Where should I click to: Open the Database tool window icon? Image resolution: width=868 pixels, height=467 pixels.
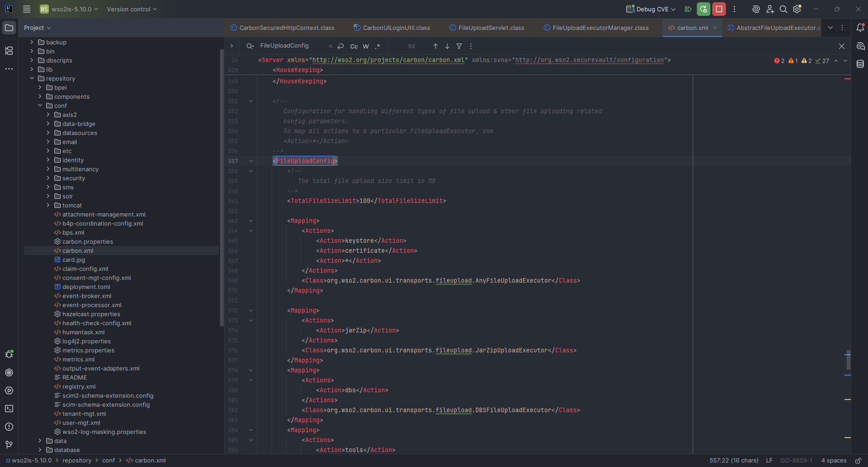coord(860,64)
